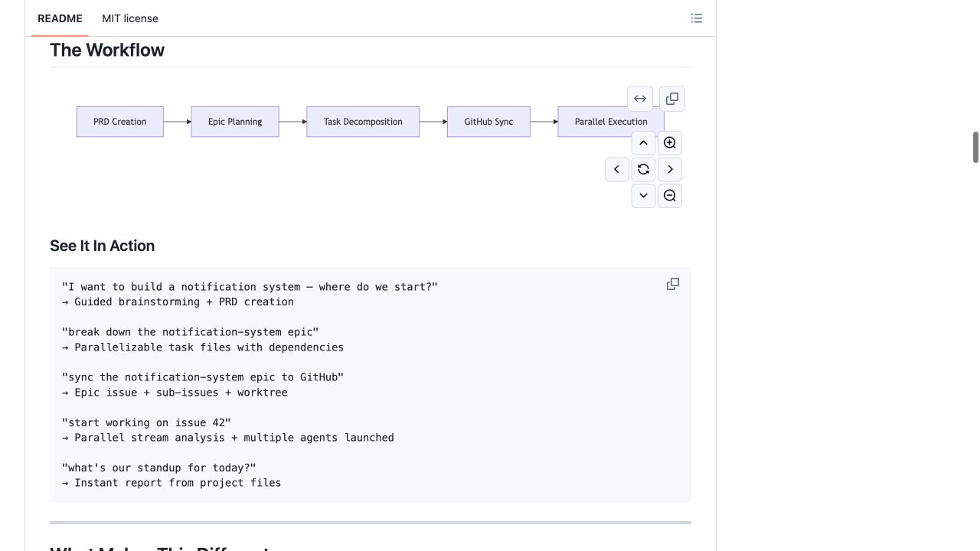
Task: Zoom out of the workflow diagram
Action: [670, 195]
